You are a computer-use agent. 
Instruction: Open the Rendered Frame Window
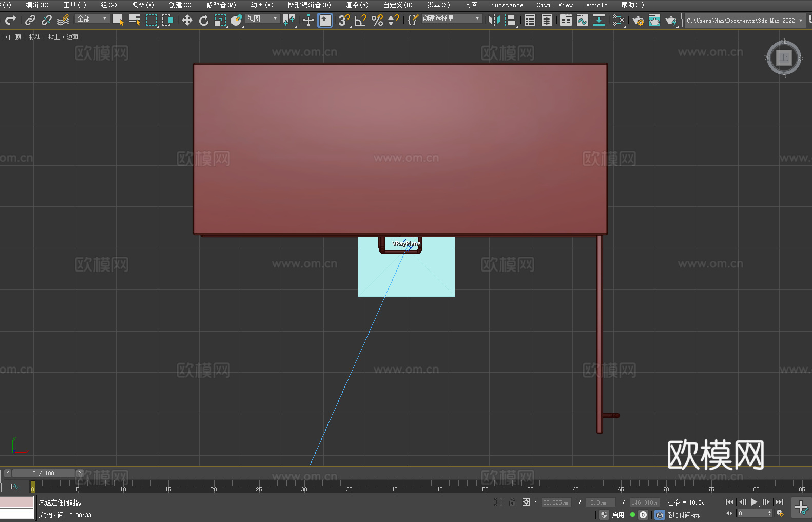pos(654,20)
